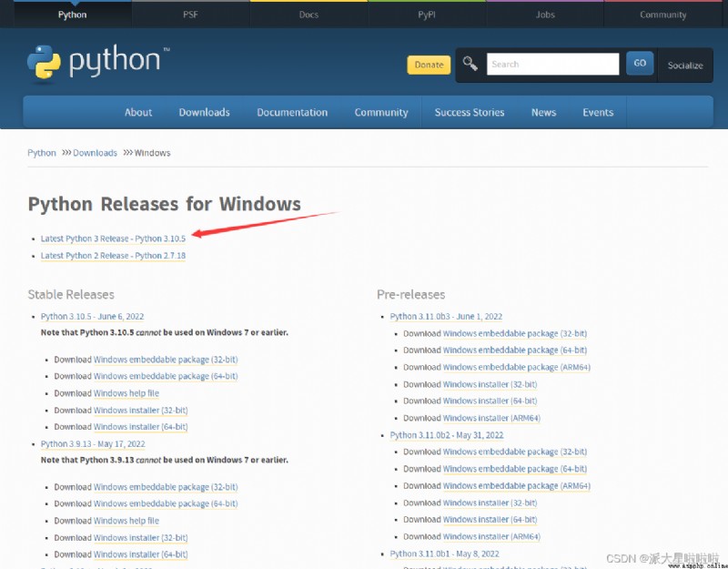Click the Python logo in the header
728x569 pixels.
click(98, 62)
